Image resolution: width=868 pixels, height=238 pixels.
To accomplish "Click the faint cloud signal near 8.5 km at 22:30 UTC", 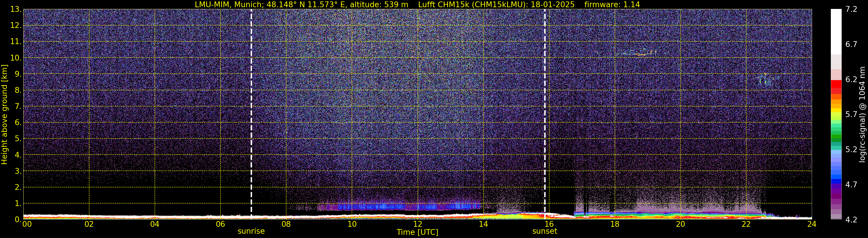I will [x=767, y=80].
